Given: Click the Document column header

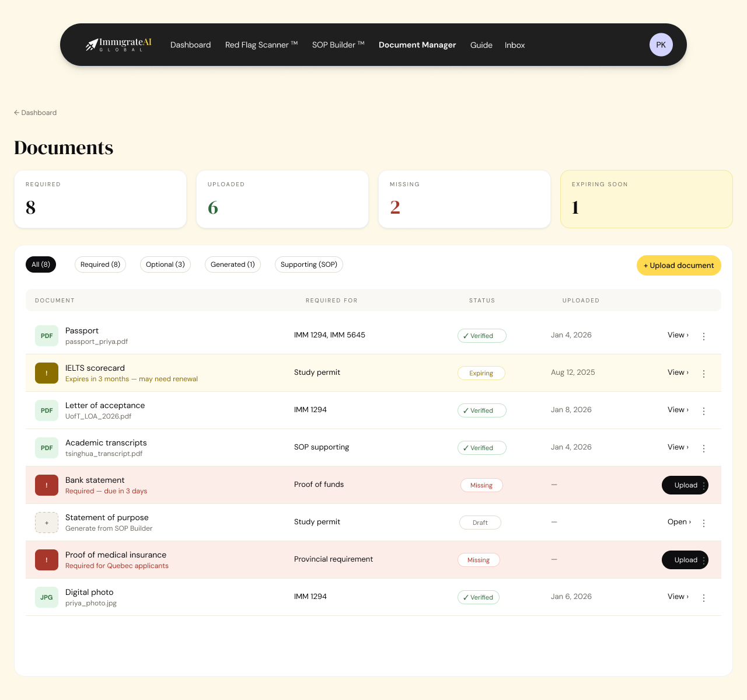Looking at the screenshot, I should coord(55,301).
